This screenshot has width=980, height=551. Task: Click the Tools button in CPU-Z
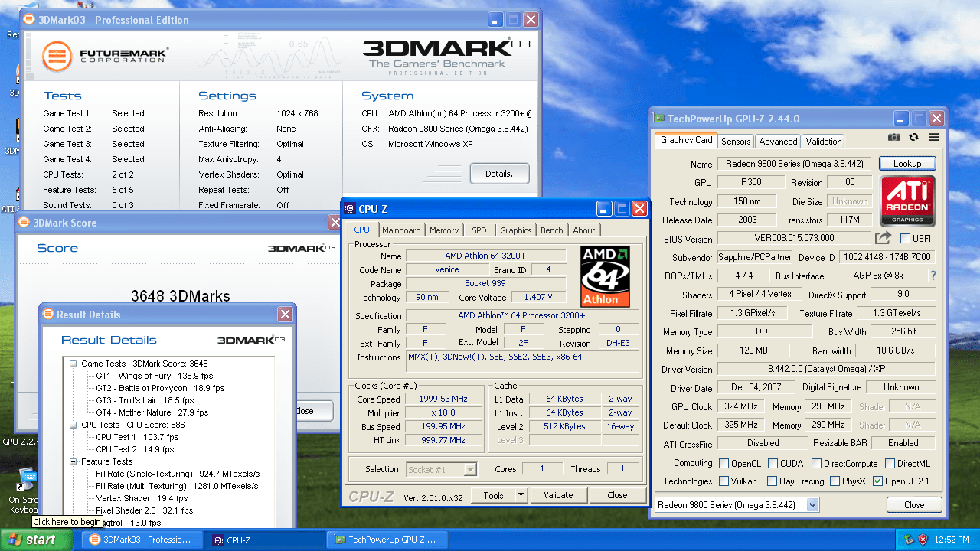pyautogui.click(x=493, y=495)
